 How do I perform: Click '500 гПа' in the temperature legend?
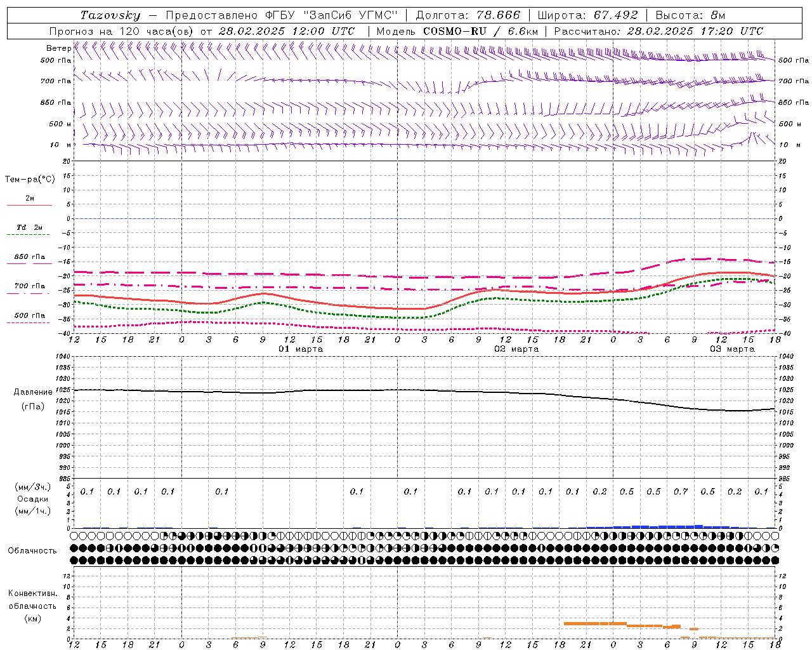pos(30,315)
